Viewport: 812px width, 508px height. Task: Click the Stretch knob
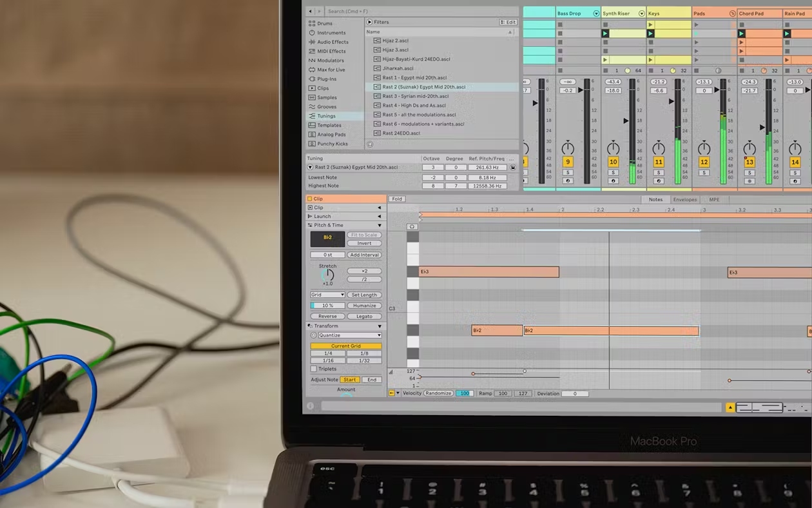click(x=327, y=275)
